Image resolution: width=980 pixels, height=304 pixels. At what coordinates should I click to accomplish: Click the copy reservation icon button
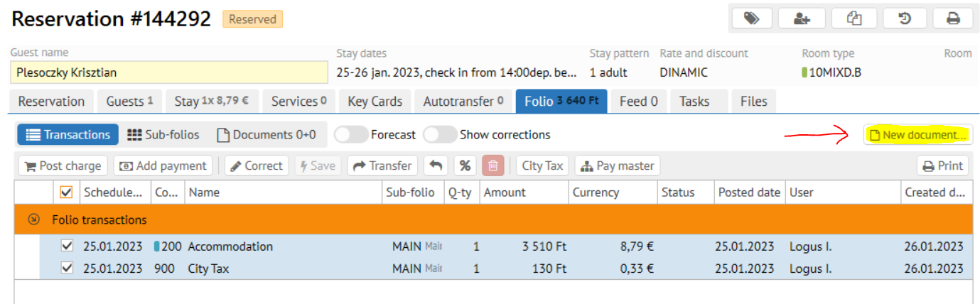(854, 18)
